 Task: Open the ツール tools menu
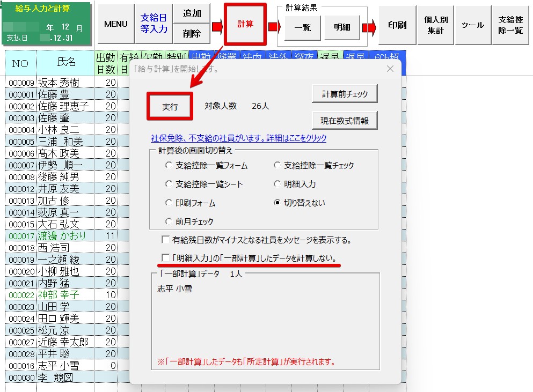point(472,25)
